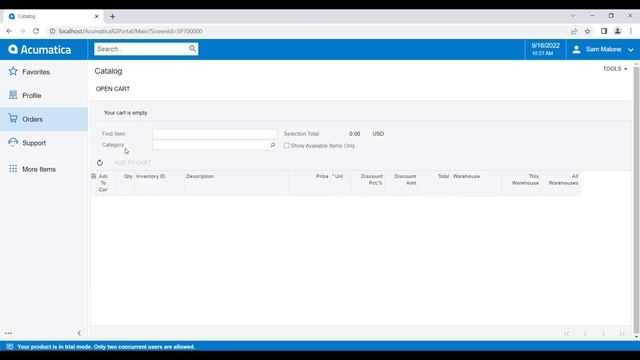Go to the last grid page
Screen dimensions: 640x360
pos(622,333)
